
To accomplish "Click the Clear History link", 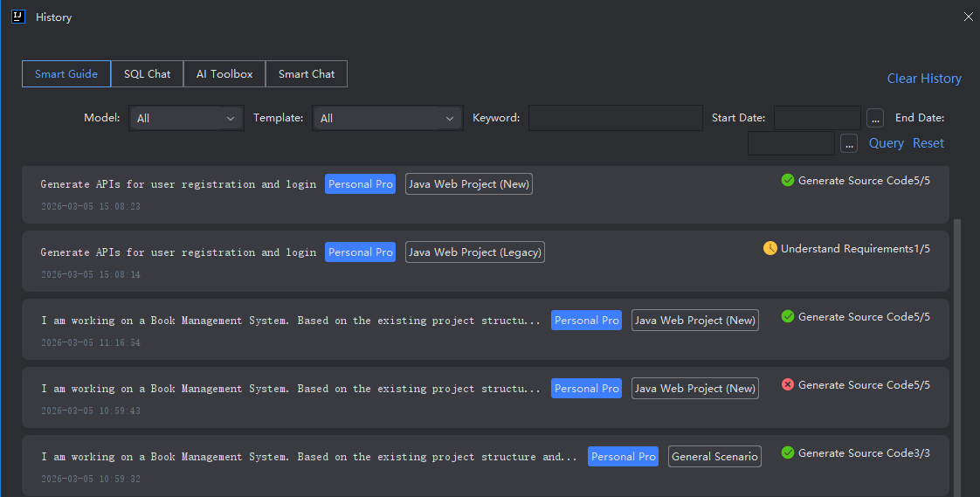I will pyautogui.click(x=924, y=79).
